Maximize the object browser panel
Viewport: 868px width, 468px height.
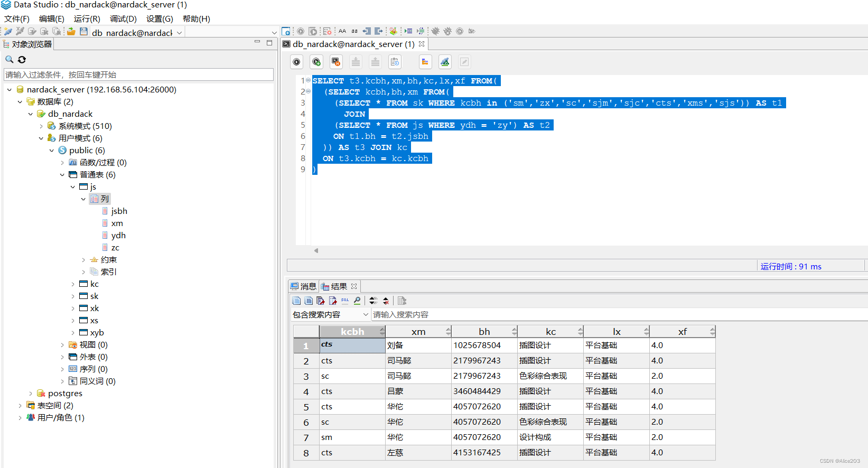pos(269,43)
